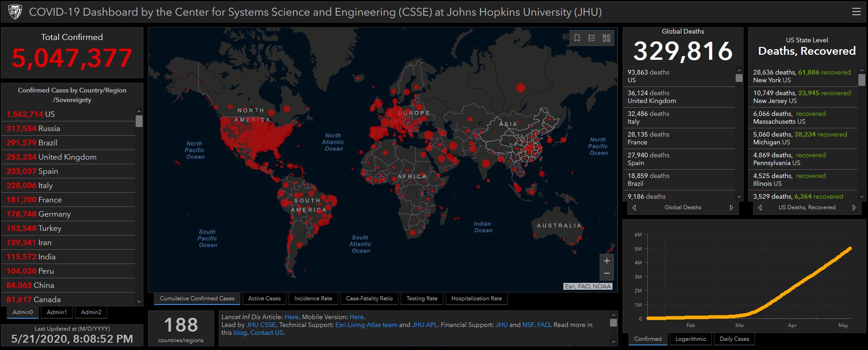
Task: Open the Lancet article 'Here' link
Action: point(291,317)
